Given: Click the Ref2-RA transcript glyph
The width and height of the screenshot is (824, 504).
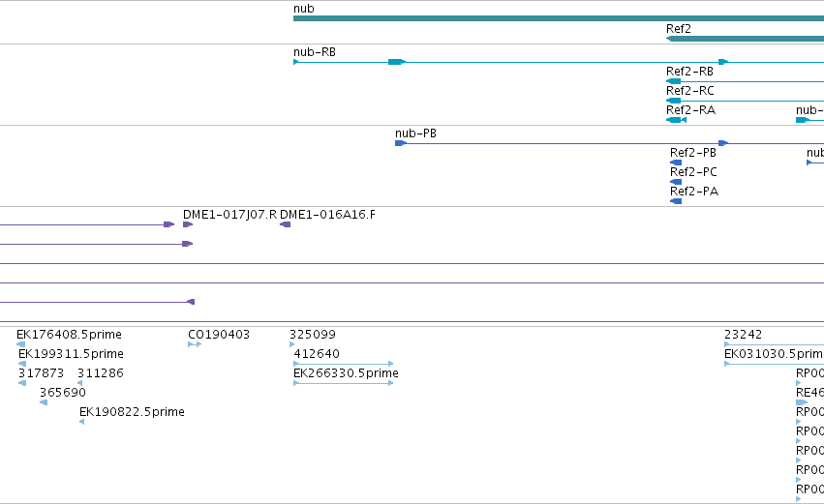Looking at the screenshot, I should pos(676,120).
